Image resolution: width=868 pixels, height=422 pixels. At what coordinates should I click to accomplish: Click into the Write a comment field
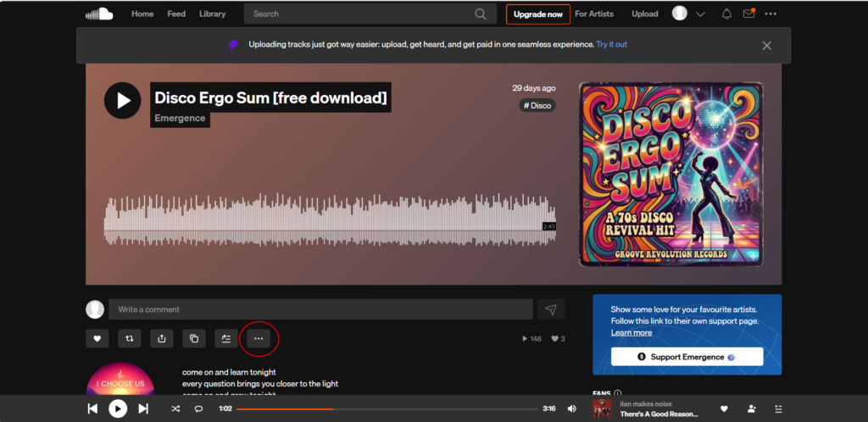320,309
